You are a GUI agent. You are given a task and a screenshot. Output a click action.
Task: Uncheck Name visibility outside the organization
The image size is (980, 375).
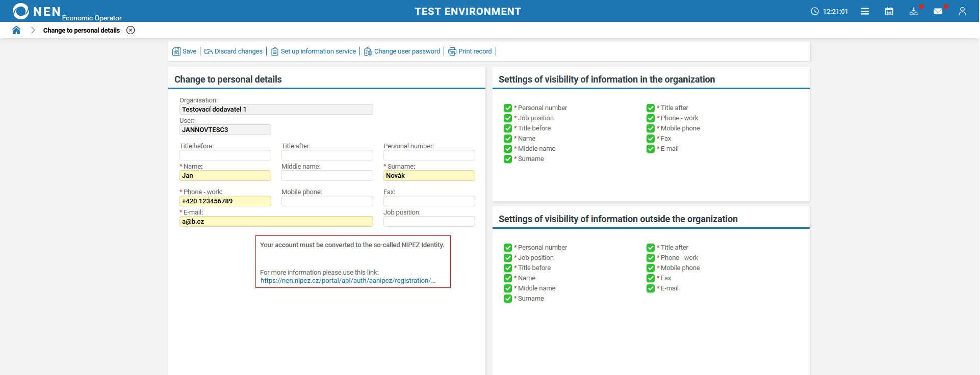tap(508, 278)
